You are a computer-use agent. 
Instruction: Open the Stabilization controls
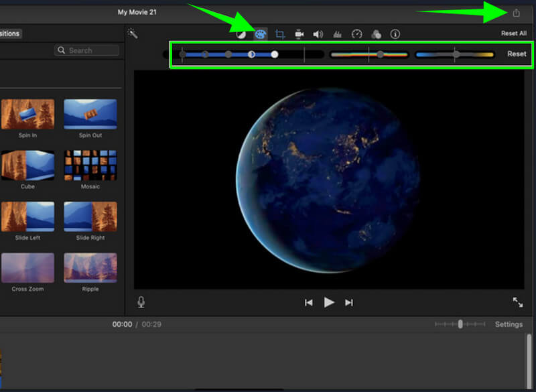[299, 33]
